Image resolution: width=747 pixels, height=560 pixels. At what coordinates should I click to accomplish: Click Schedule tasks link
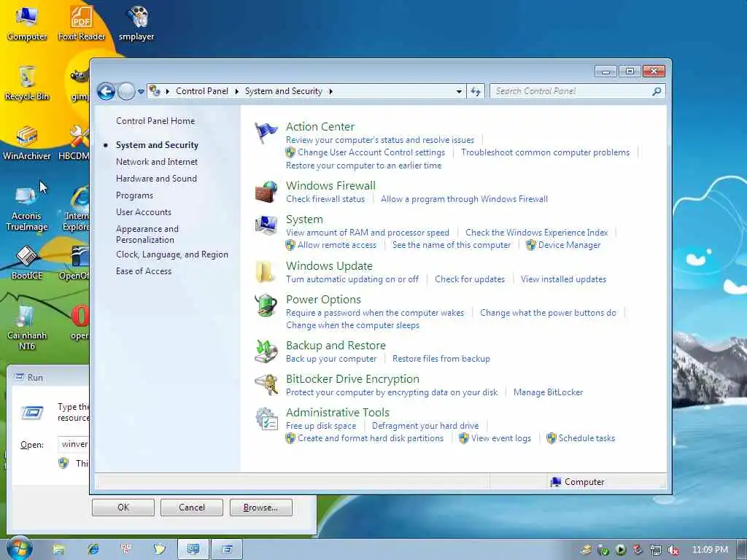point(587,438)
